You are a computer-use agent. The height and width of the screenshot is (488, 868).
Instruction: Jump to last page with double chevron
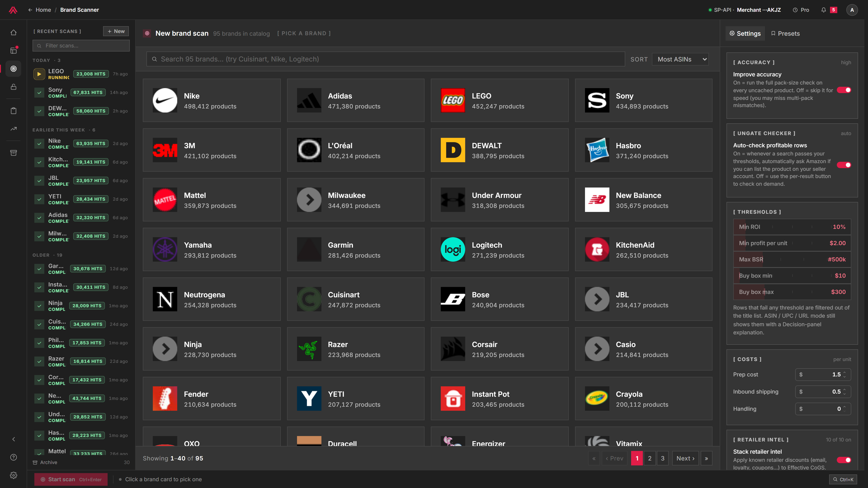tap(706, 458)
